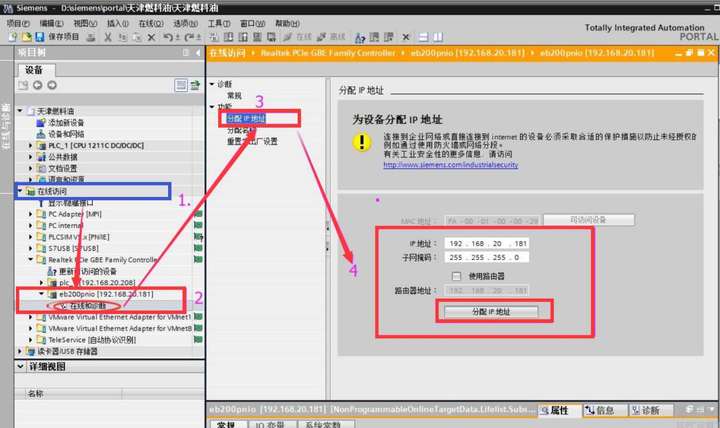Click the Accessible devices toolbar icon
The width and height of the screenshot is (720, 428).
pyautogui.click(x=360, y=38)
